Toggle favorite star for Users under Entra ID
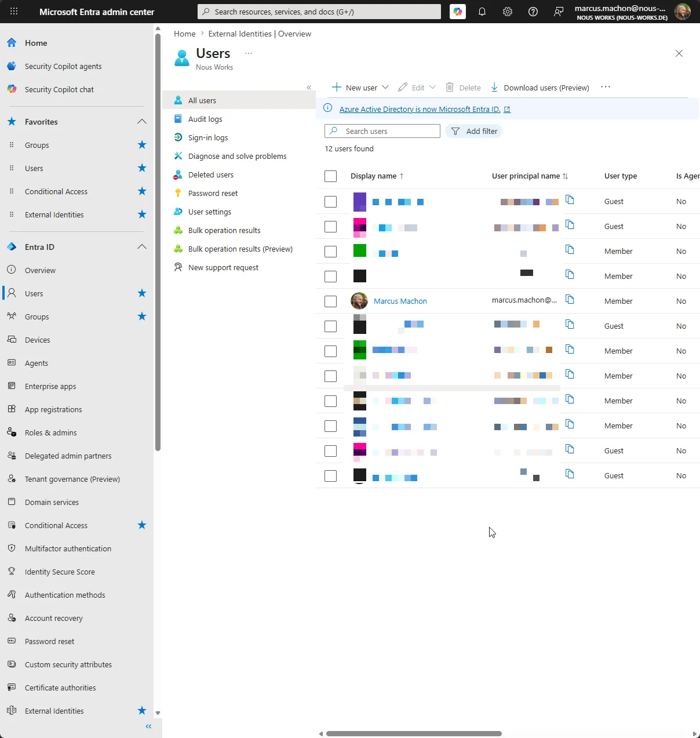700x738 pixels. (142, 293)
